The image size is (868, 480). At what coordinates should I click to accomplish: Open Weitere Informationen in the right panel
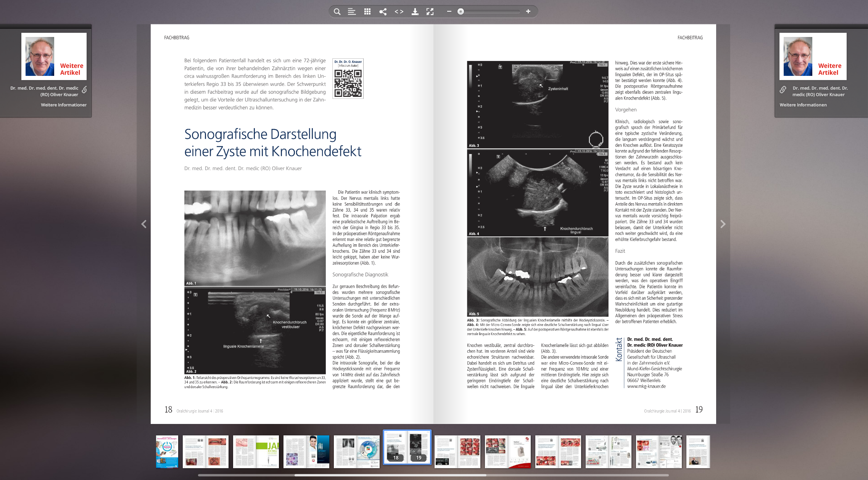click(803, 105)
